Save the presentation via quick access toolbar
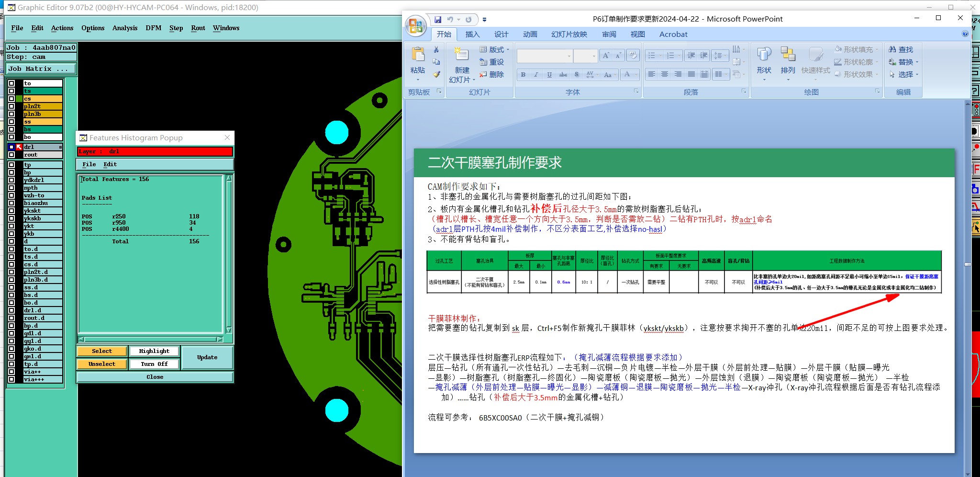980x477 pixels. pyautogui.click(x=438, y=20)
